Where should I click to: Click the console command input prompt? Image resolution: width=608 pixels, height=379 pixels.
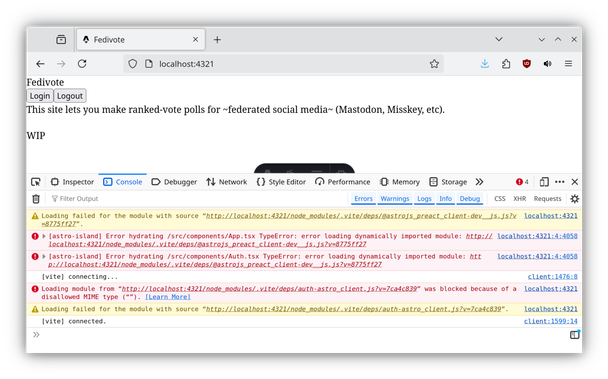[x=299, y=335]
